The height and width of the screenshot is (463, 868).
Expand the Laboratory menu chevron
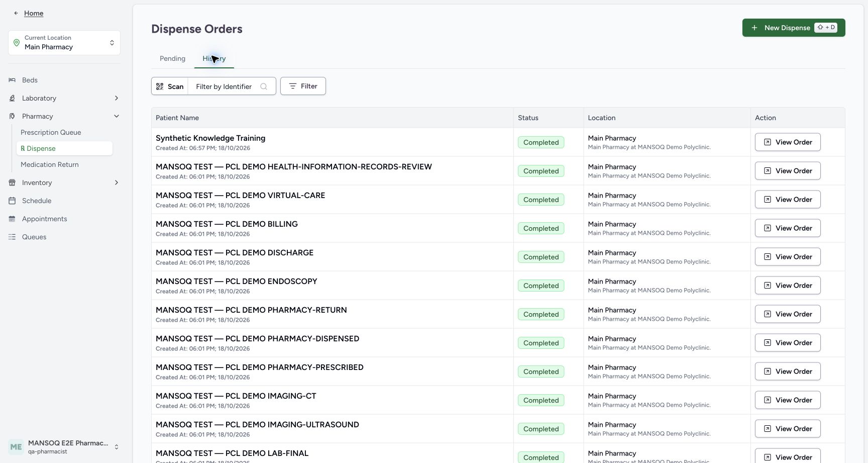[117, 98]
